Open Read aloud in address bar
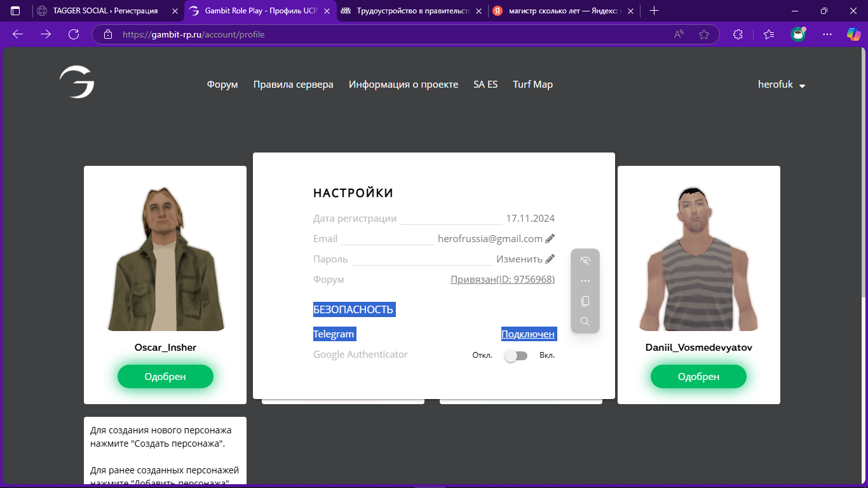Screen dimensions: 868x488 coord(679,34)
